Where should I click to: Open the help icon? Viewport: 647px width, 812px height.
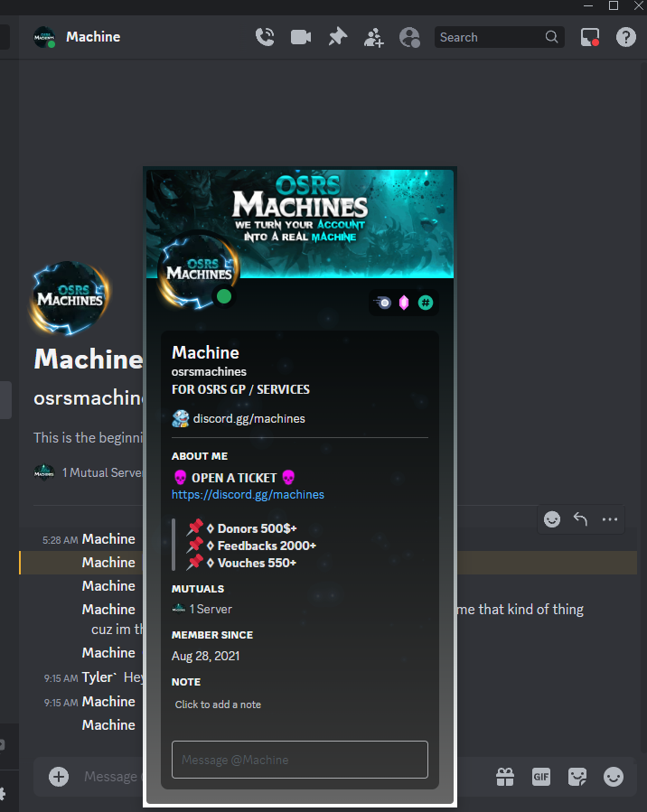click(625, 37)
